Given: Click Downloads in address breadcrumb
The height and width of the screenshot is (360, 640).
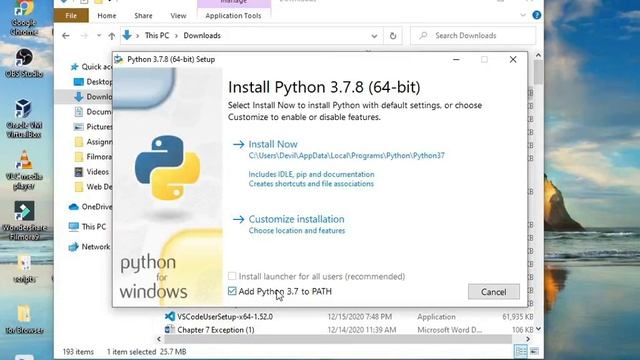Looking at the screenshot, I should pos(202,36).
